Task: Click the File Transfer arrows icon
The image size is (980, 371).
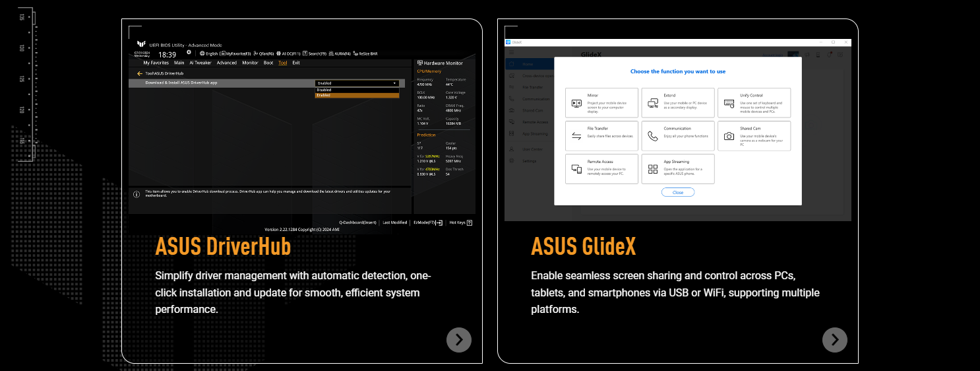Action: coord(576,136)
